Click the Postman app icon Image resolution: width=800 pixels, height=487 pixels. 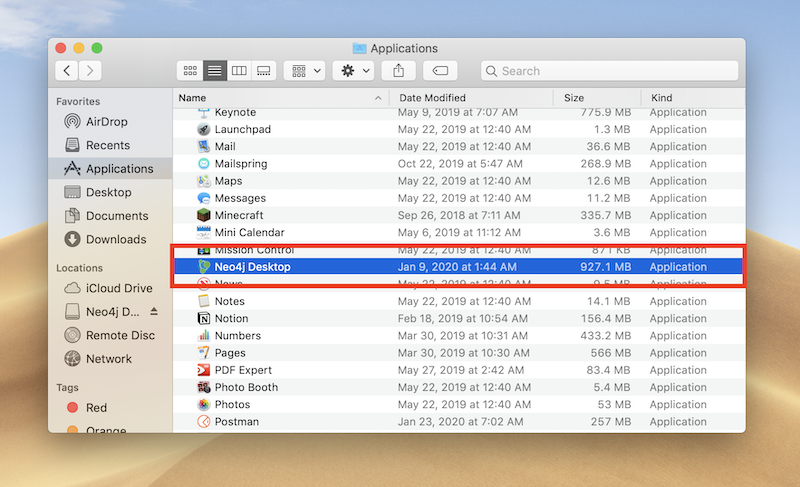(204, 422)
